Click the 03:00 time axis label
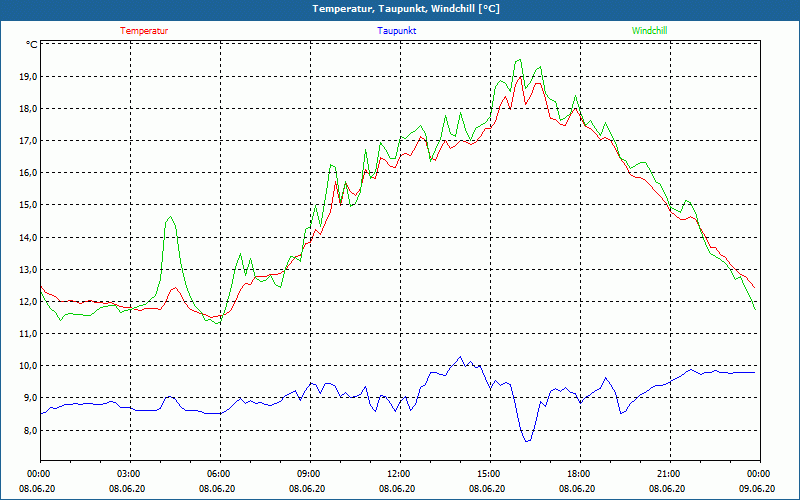 (127, 474)
